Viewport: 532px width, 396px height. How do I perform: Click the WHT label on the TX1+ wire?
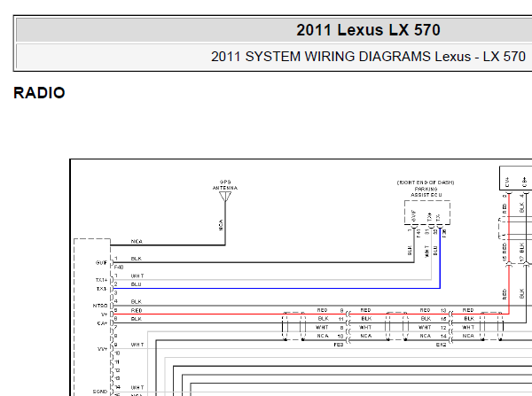pyautogui.click(x=137, y=276)
